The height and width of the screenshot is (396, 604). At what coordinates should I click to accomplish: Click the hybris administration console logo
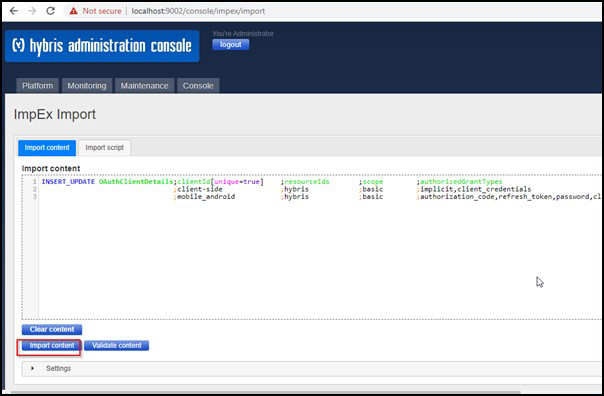click(102, 46)
